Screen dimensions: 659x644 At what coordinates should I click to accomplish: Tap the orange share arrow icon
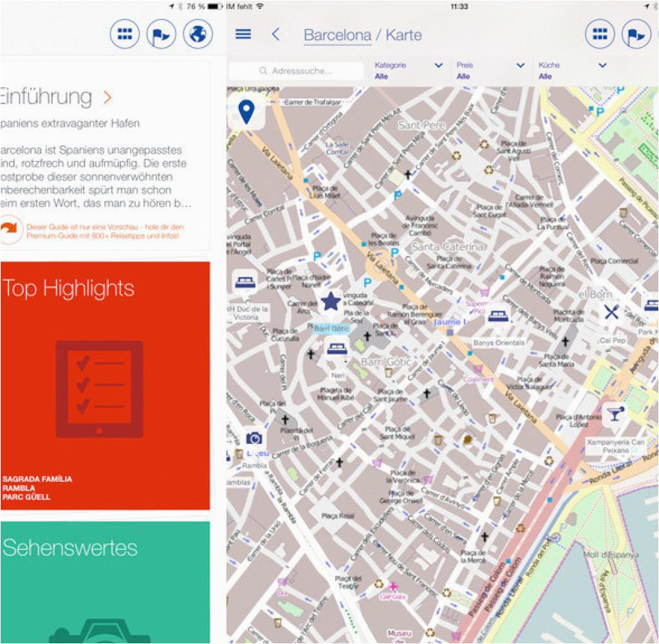pyautogui.click(x=9, y=229)
